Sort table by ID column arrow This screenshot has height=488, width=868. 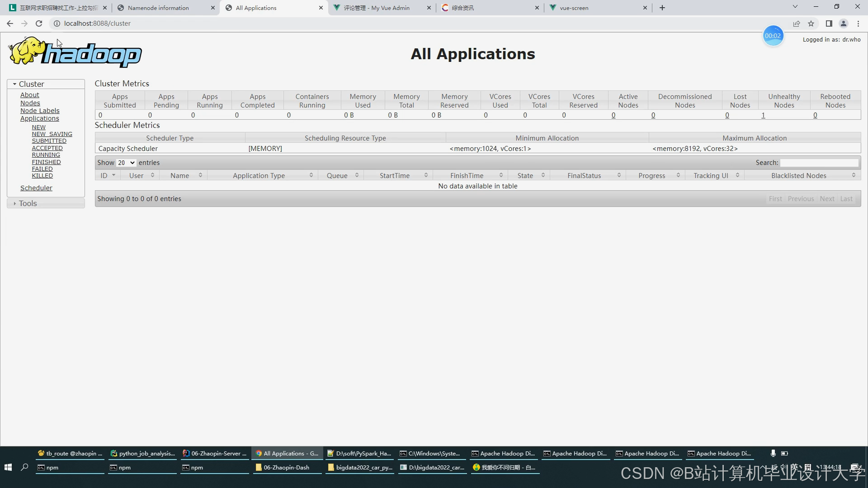(x=113, y=175)
